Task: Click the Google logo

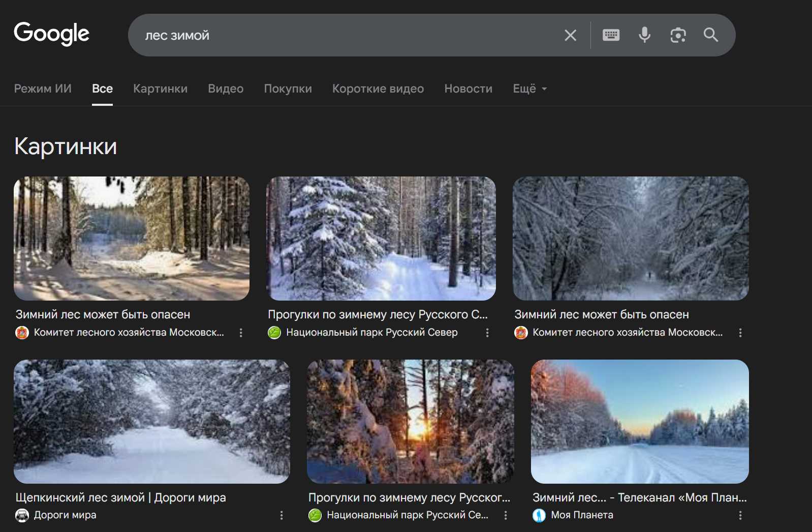Action: pyautogui.click(x=51, y=34)
